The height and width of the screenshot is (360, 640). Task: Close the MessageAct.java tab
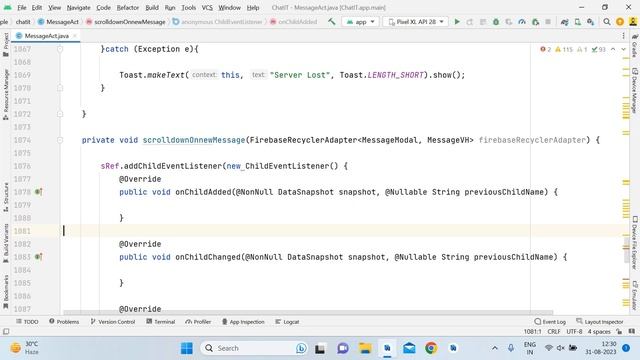pyautogui.click(x=75, y=36)
